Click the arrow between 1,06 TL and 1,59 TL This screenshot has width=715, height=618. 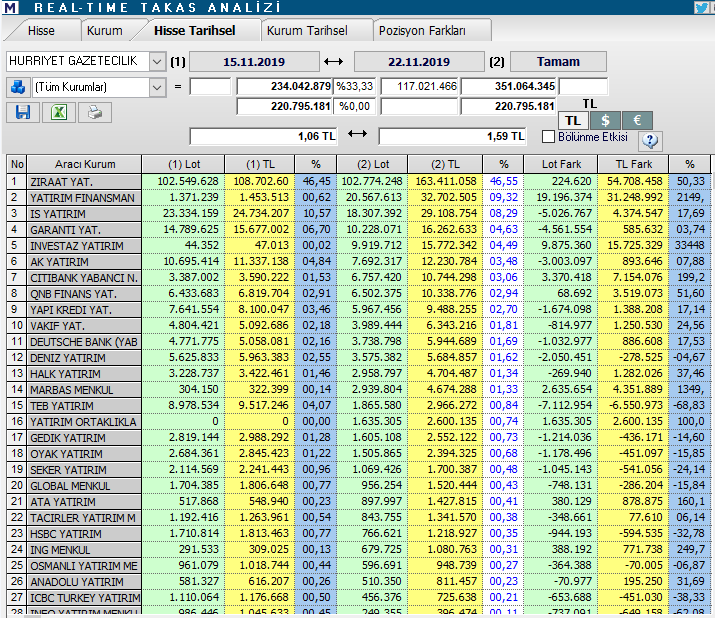pos(358,134)
